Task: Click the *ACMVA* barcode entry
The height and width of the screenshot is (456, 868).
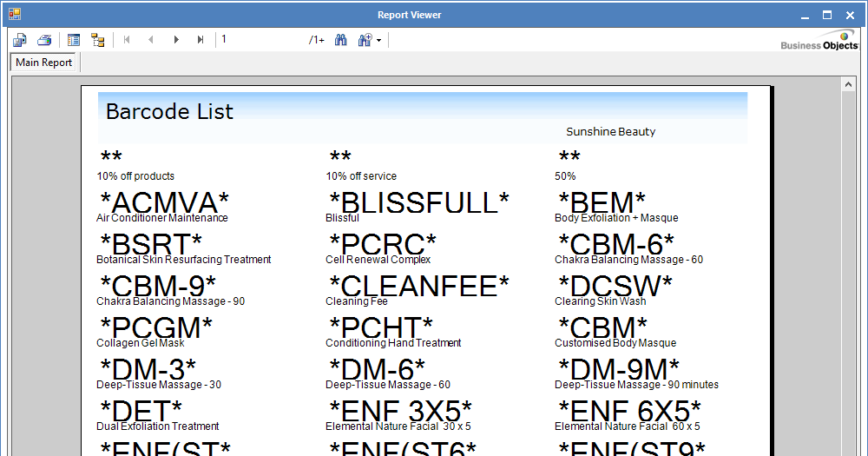Action: click(x=165, y=203)
